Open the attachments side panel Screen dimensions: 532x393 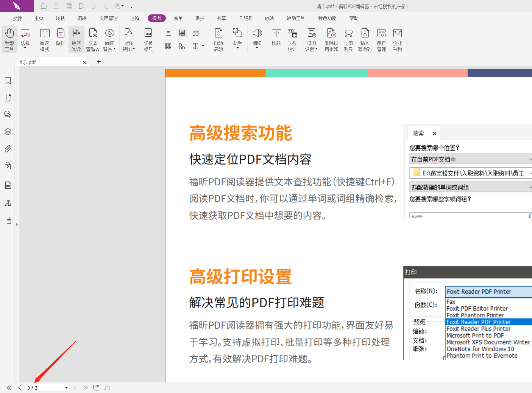coord(8,149)
